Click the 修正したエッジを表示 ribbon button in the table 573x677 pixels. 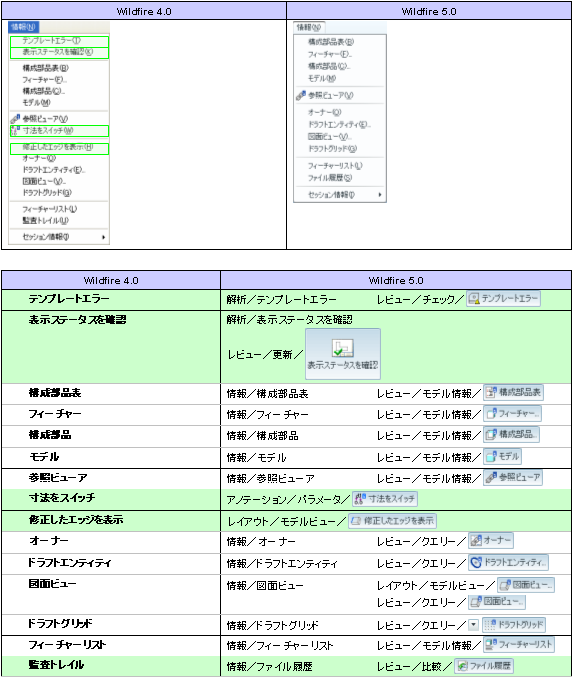pyautogui.click(x=393, y=521)
